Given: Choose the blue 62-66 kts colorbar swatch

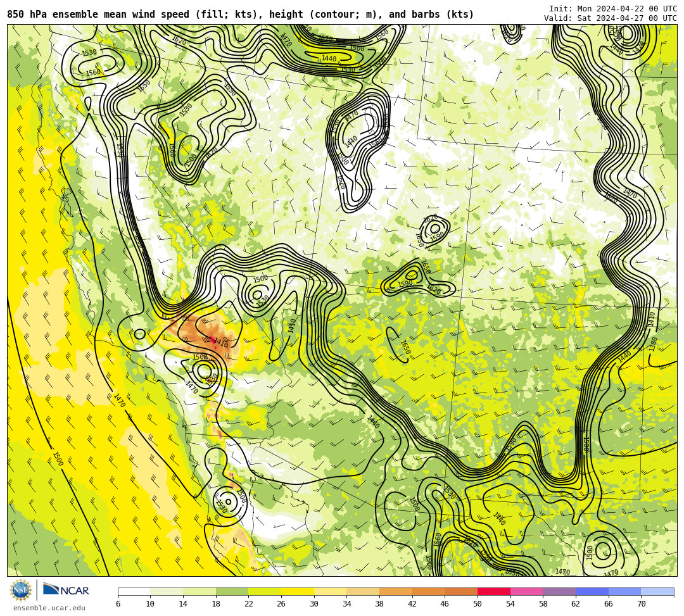Looking at the screenshot, I should (x=592, y=591).
